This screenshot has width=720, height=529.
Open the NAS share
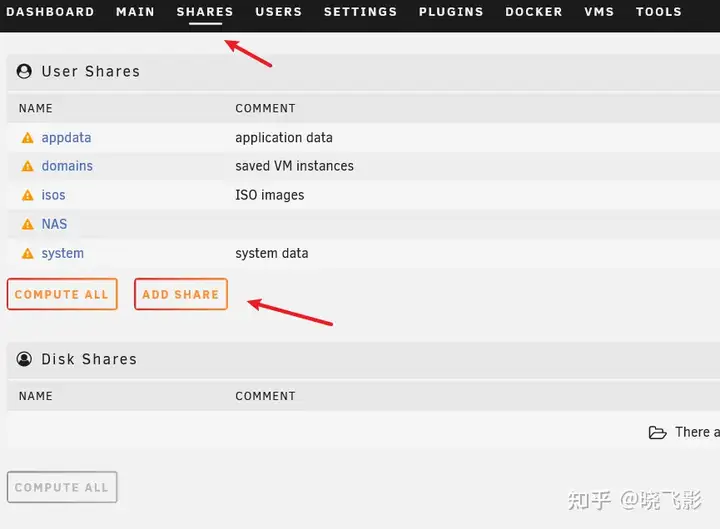pos(54,224)
